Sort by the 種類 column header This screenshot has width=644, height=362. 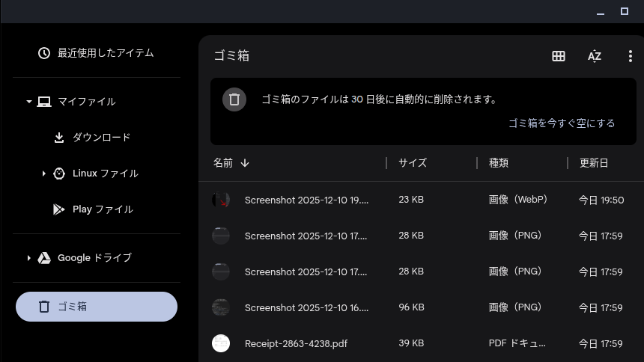(499, 163)
